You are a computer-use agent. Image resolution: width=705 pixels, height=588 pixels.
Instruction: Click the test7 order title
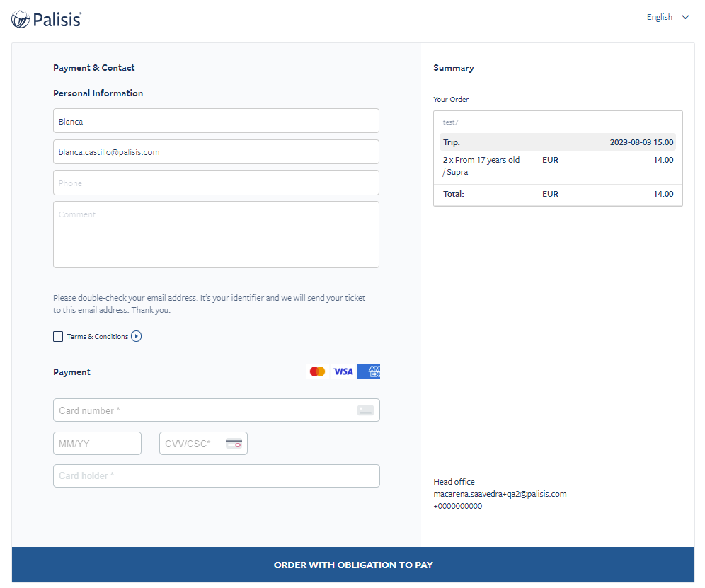tap(450, 122)
